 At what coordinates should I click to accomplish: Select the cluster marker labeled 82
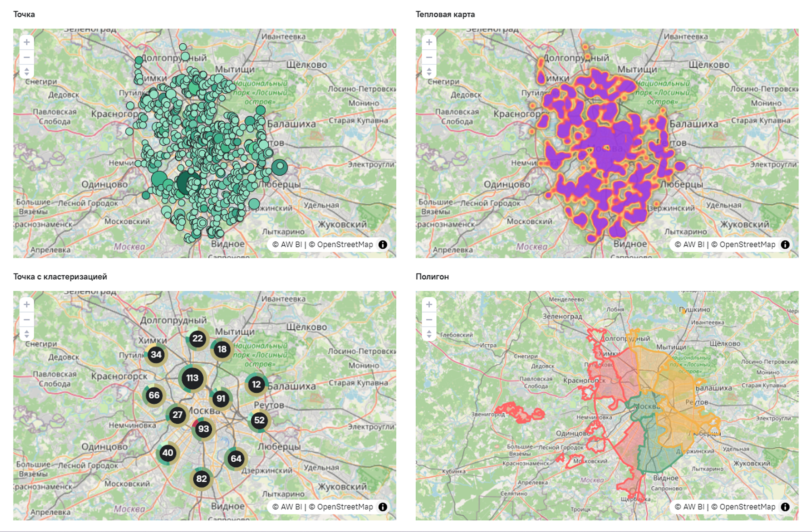(x=202, y=479)
